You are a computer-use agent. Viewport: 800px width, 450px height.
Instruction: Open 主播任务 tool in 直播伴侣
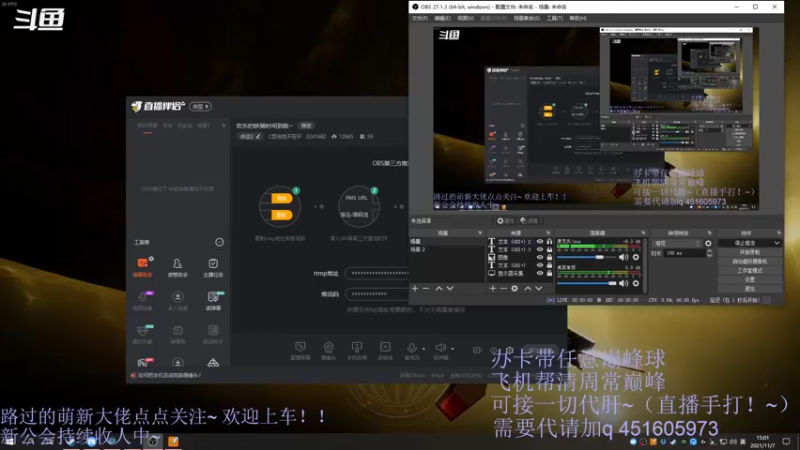tap(213, 267)
